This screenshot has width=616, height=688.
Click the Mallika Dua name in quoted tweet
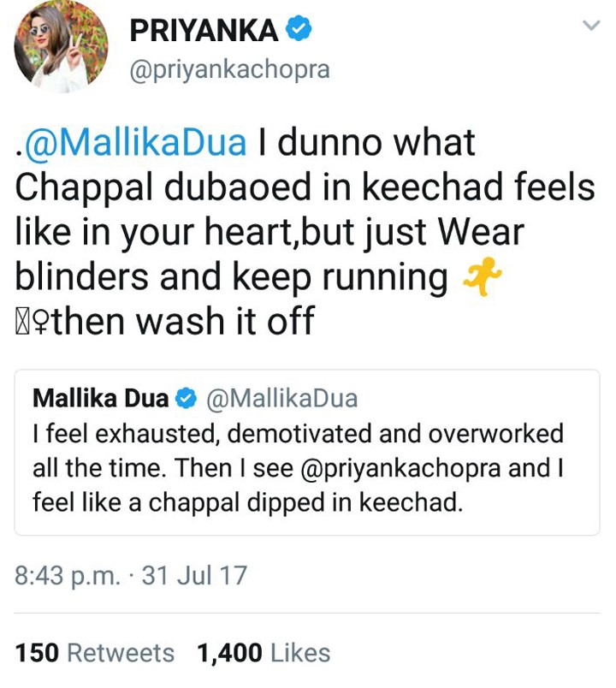[101, 398]
